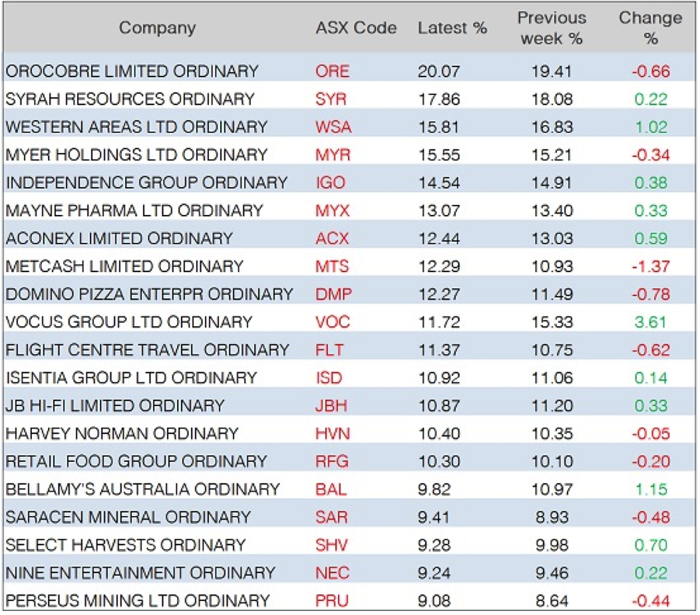Select the Previous week % header
This screenshot has height=615, width=700.
(552, 28)
